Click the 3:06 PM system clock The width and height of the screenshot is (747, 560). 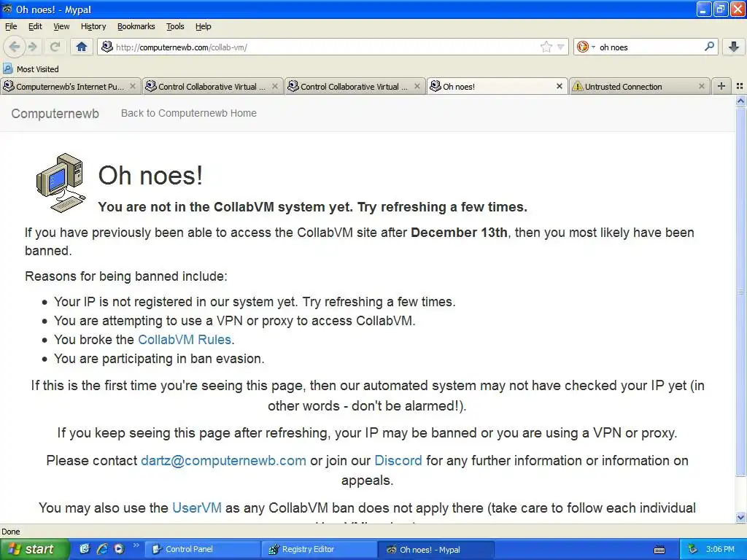(x=720, y=549)
